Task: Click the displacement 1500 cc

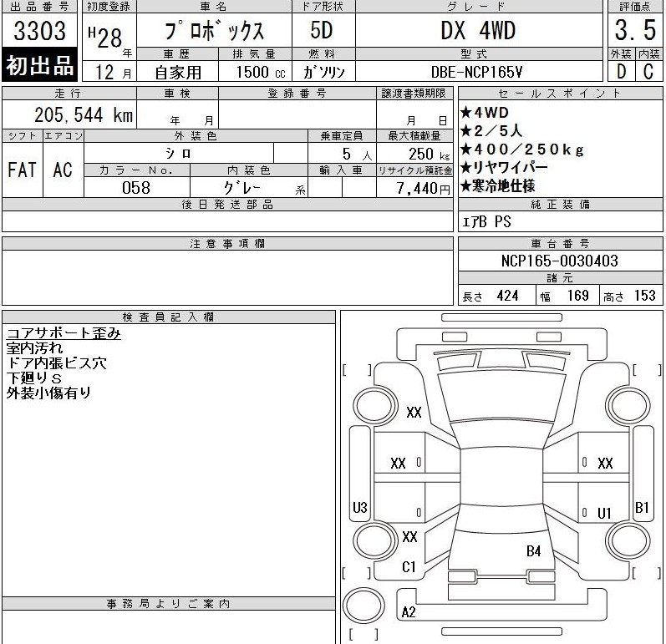Action: pos(261,72)
